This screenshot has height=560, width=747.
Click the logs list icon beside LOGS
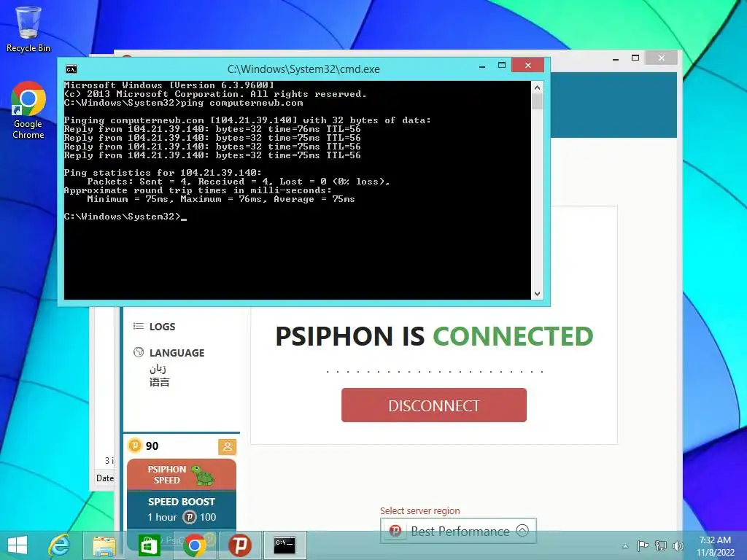click(139, 326)
